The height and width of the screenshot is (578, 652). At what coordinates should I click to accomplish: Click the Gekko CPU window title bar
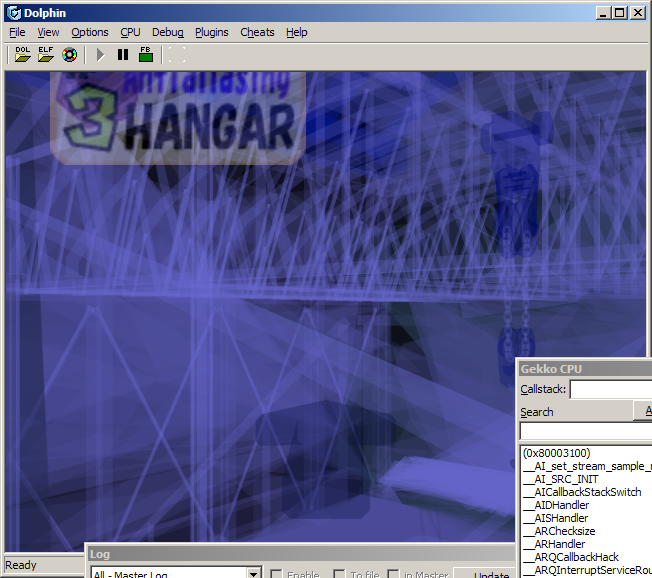[585, 369]
